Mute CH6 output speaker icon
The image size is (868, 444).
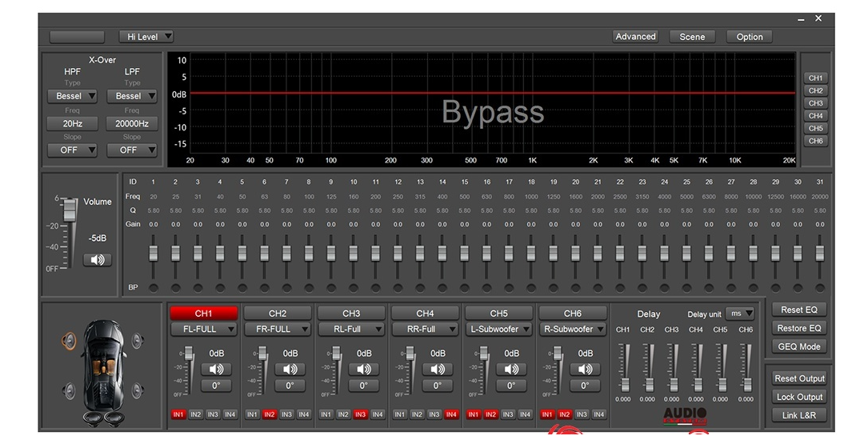pos(585,369)
